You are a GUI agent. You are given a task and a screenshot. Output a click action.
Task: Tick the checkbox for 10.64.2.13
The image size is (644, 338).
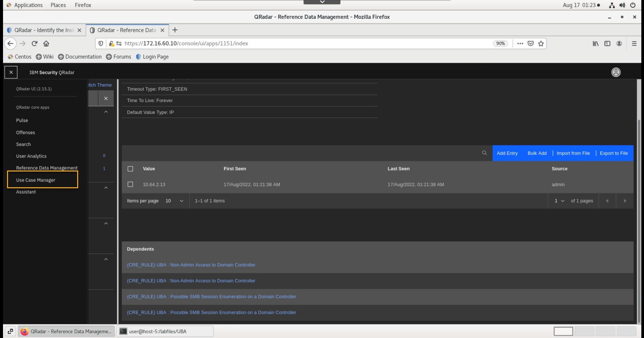click(x=130, y=184)
